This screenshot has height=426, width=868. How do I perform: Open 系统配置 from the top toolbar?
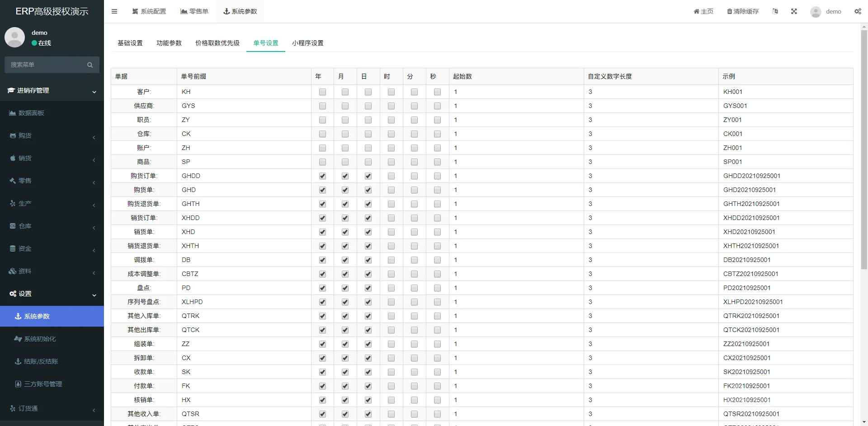point(149,11)
